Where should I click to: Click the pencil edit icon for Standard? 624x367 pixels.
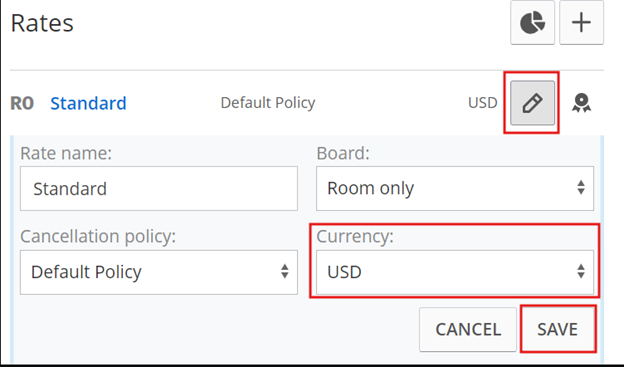(532, 103)
